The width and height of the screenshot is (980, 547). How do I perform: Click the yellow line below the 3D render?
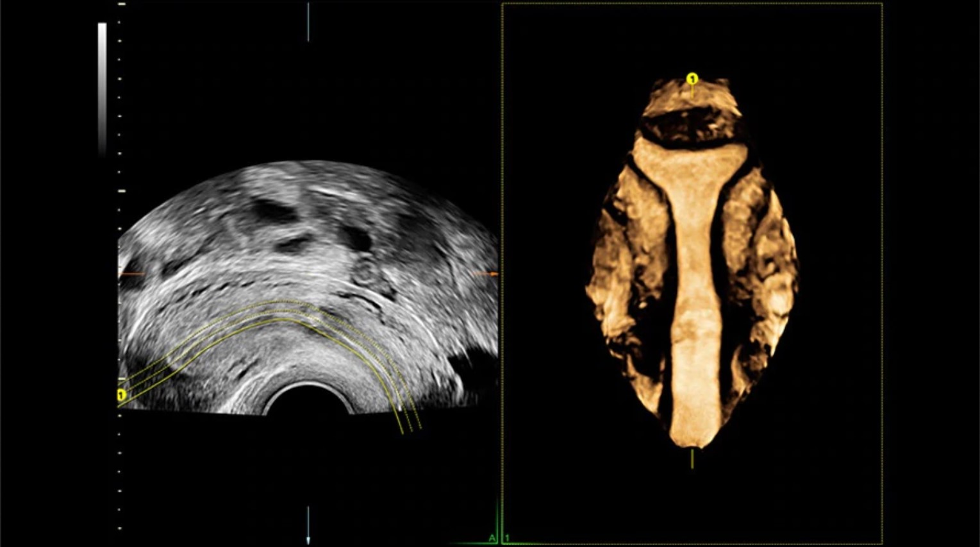tap(692, 459)
